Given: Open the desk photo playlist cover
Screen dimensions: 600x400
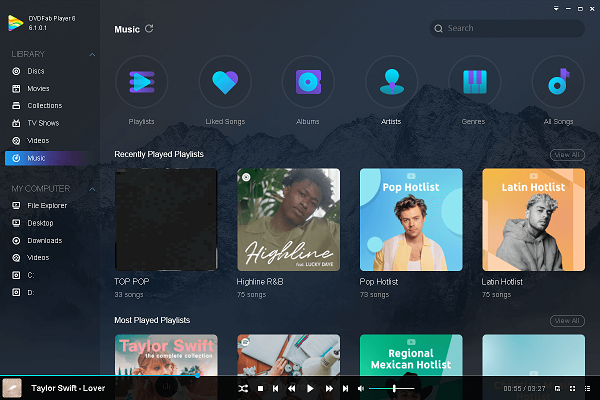Looking at the screenshot, I should [289, 354].
